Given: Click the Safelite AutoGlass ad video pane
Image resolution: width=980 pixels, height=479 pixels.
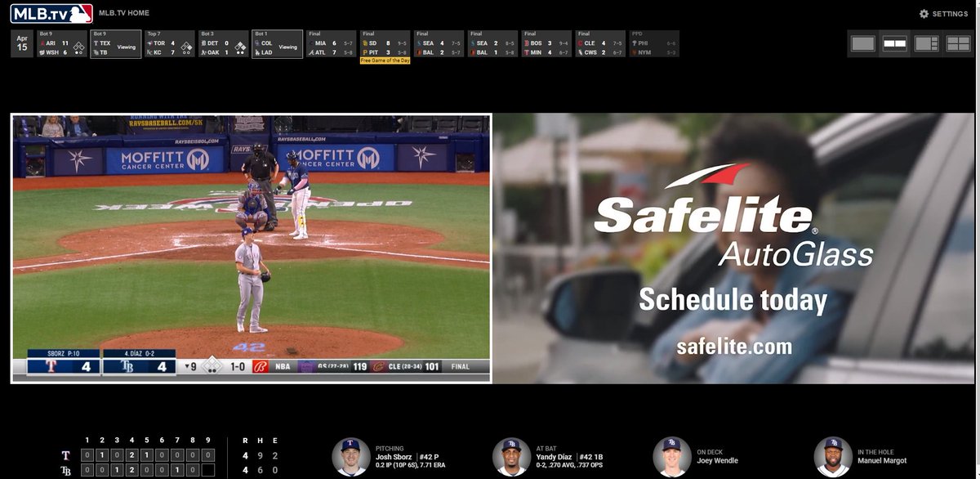Looking at the screenshot, I should click(734, 248).
